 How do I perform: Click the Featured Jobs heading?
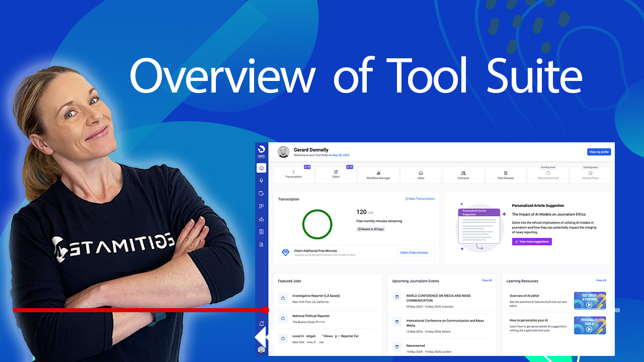coord(289,281)
